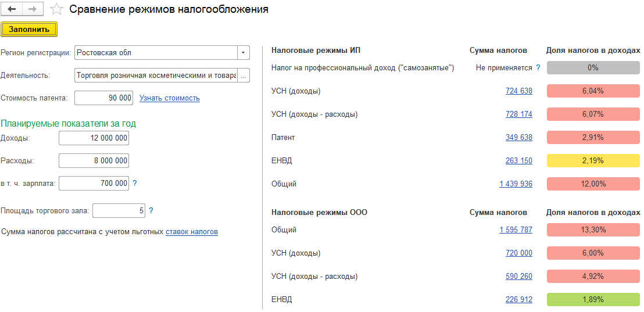Click the patent cost input field
Screen dimensions: 644x312
point(103,98)
